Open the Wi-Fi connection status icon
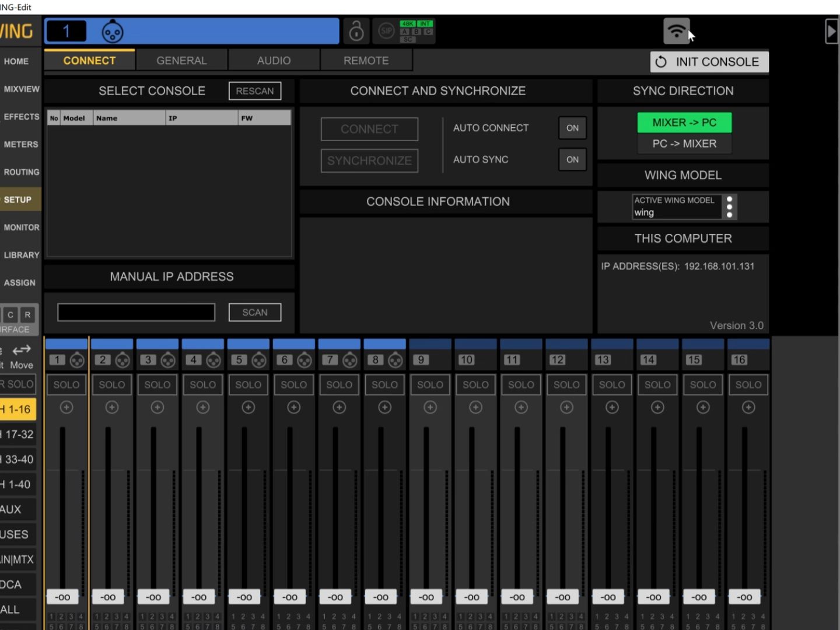The height and width of the screenshot is (630, 840). 677,31
